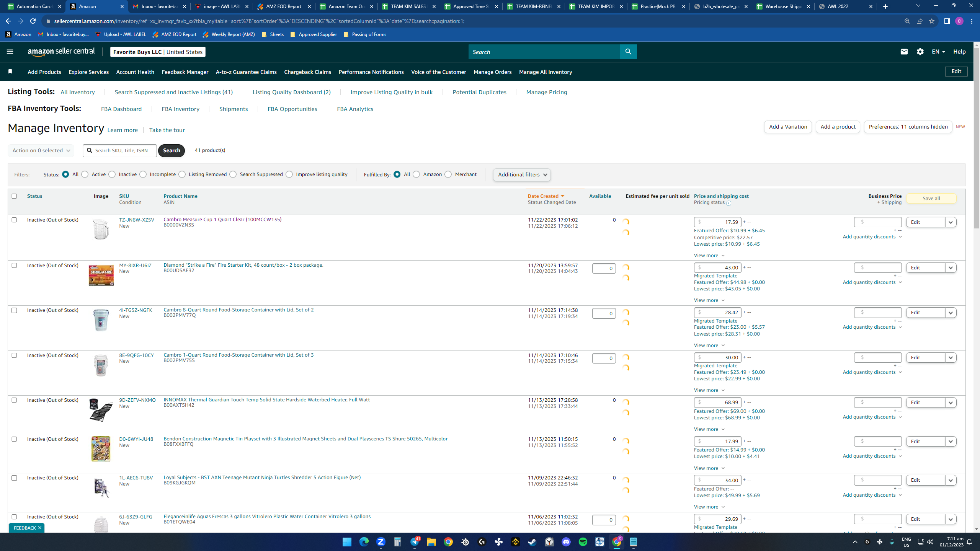This screenshot has height=551, width=980.
Task: Click the Search button next to SKU field
Action: tap(171, 150)
